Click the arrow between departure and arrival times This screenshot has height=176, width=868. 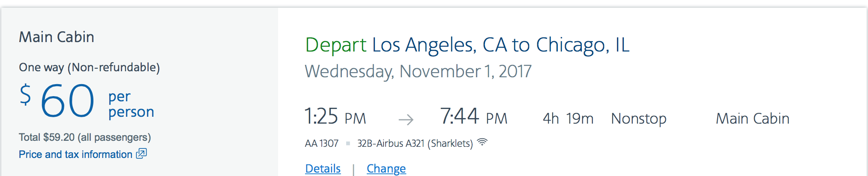click(x=406, y=119)
